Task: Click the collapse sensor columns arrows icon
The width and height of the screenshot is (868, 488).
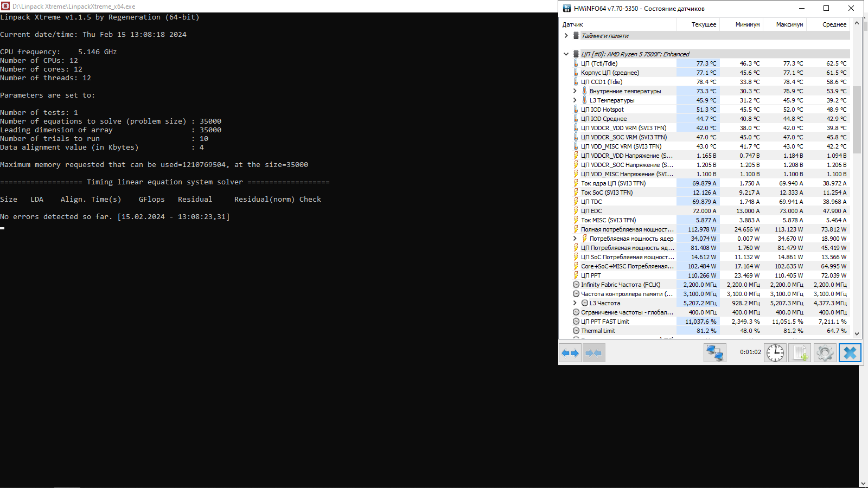Action: [x=594, y=353]
